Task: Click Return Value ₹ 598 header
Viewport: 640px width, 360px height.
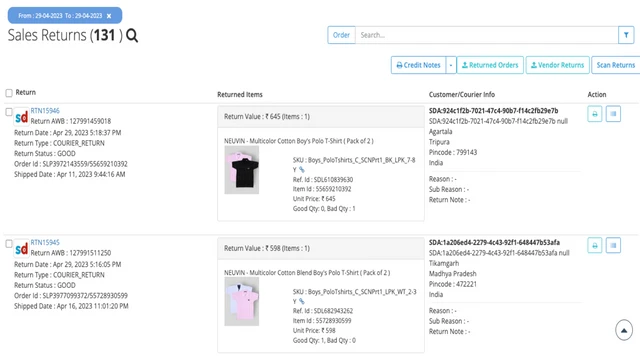Action: (x=267, y=249)
